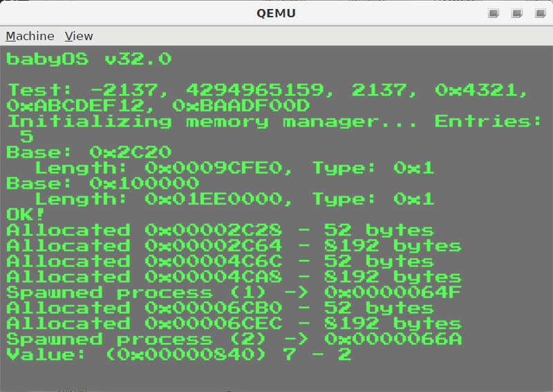Click the Allocated 0x00006CEC line
This screenshot has width=553, height=392.
click(234, 324)
